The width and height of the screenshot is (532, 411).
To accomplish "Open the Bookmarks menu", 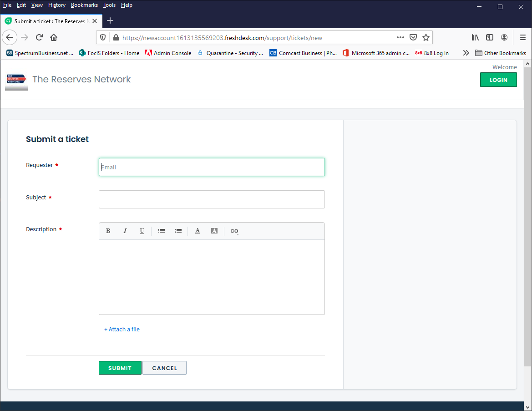I will point(84,5).
